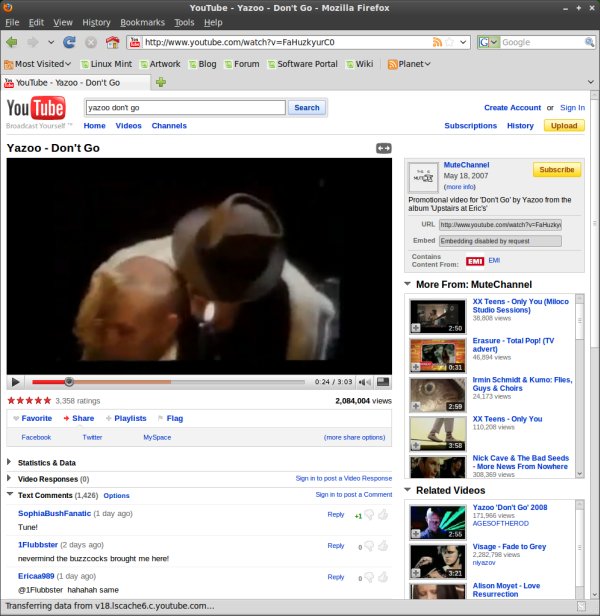Click the Create Account link
This screenshot has width=600, height=616.
(x=512, y=108)
